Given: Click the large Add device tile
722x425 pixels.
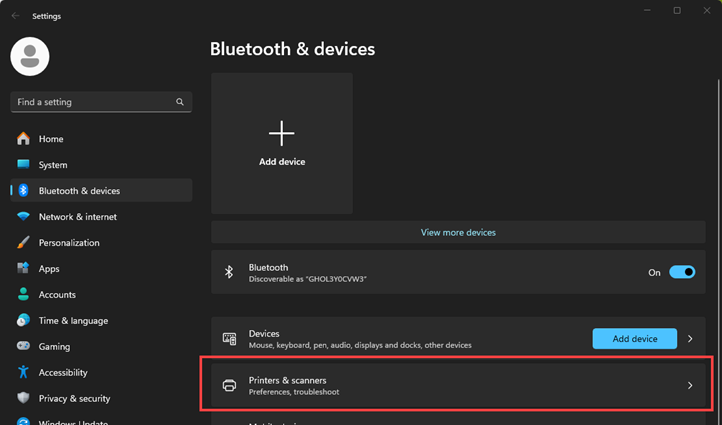Looking at the screenshot, I should tap(282, 143).
